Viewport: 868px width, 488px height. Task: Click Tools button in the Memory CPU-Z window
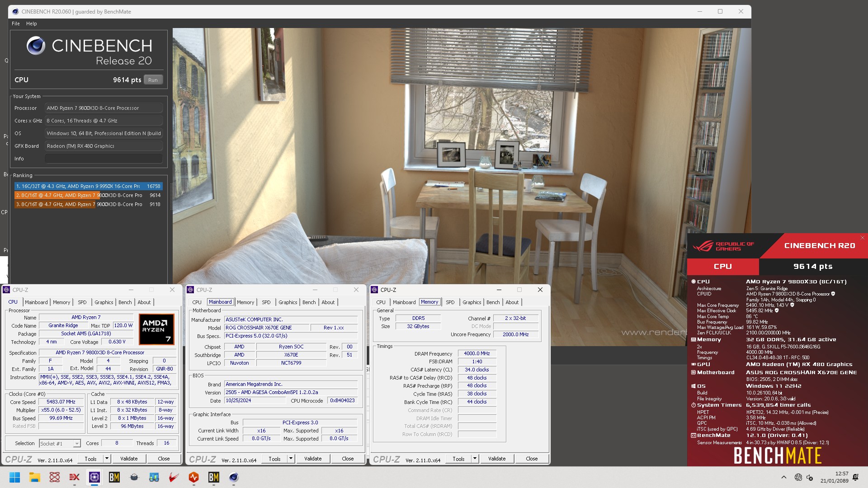458,459
